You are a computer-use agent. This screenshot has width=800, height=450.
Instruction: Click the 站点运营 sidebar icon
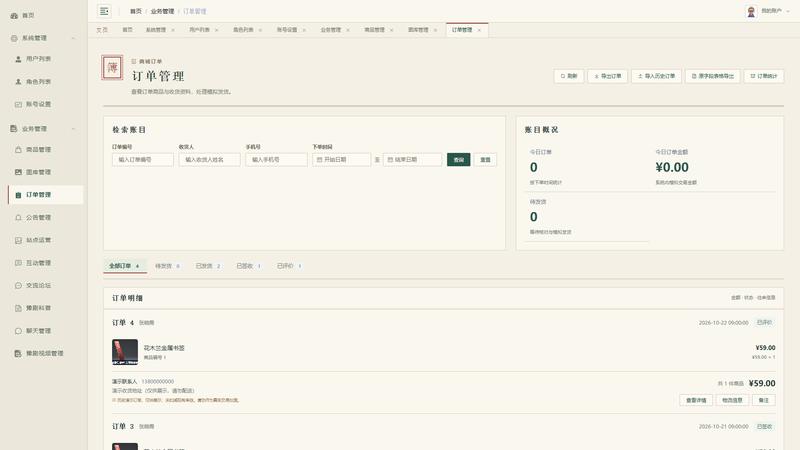18,240
